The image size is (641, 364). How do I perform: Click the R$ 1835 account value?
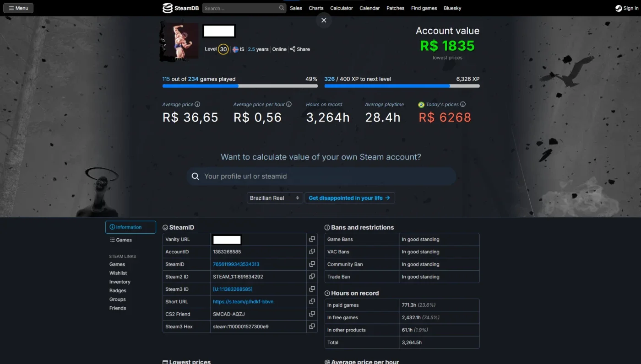[447, 46]
